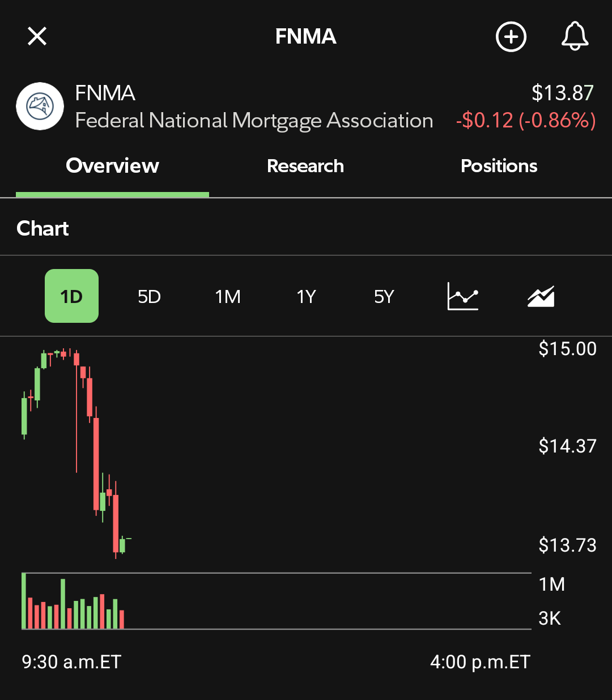Switch to line chart style icon
The image size is (612, 700).
[463, 296]
